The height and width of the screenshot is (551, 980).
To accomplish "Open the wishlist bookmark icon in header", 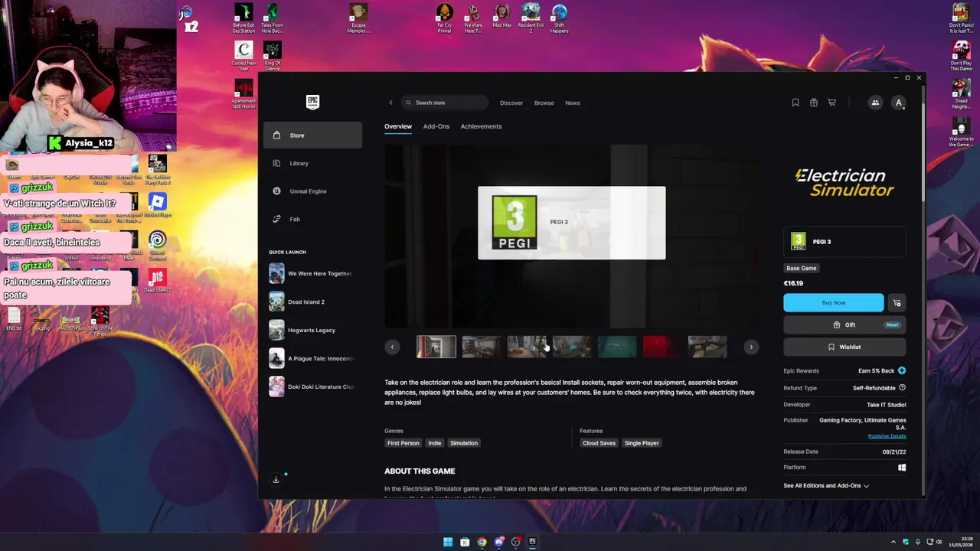I will click(x=795, y=103).
